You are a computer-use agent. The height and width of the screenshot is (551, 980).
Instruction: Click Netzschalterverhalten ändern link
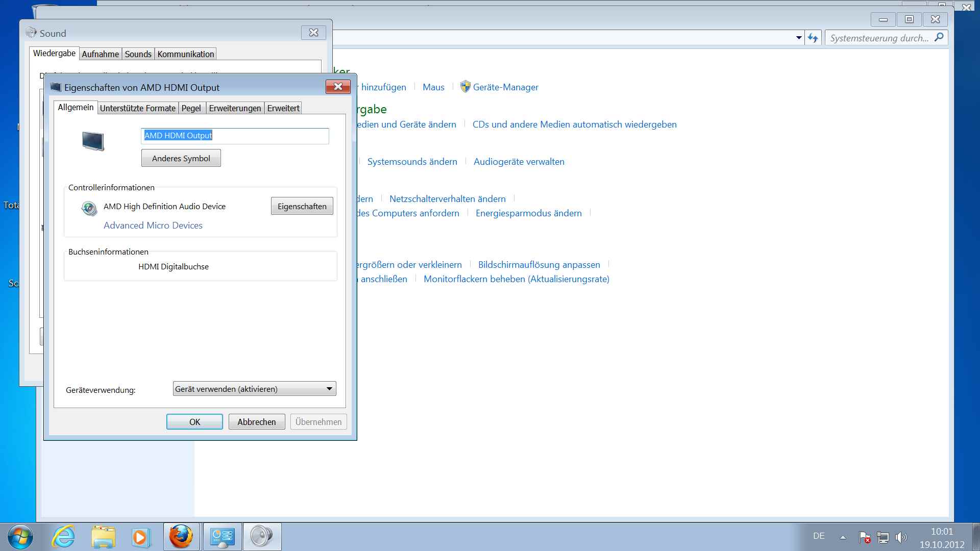(x=448, y=199)
